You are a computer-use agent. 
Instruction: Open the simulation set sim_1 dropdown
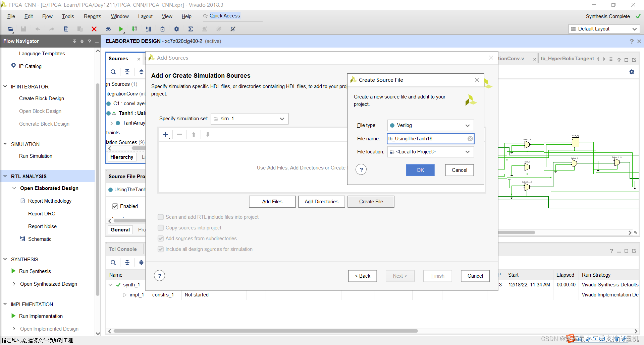coord(250,119)
